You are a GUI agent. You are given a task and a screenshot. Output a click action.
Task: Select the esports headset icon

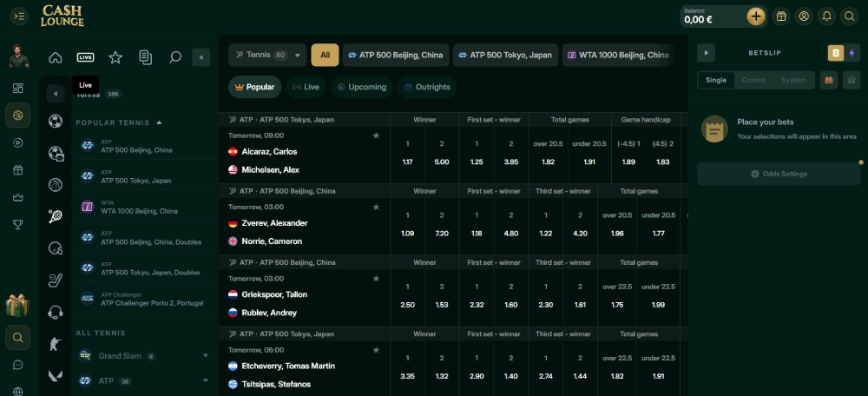(56, 313)
